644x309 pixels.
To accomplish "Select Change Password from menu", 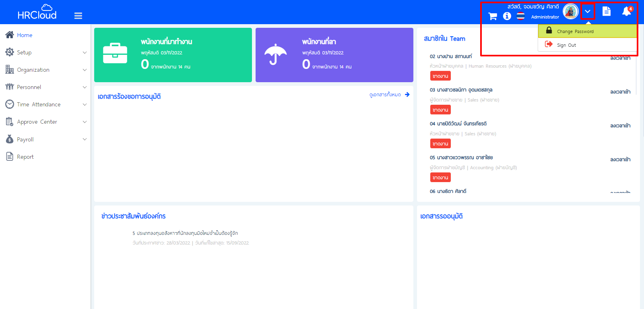I will point(588,31).
